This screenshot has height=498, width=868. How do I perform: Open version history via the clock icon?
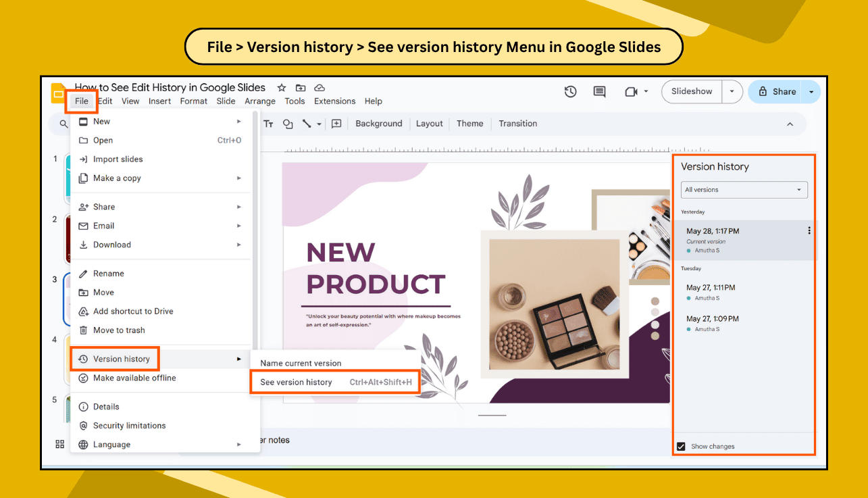[571, 91]
